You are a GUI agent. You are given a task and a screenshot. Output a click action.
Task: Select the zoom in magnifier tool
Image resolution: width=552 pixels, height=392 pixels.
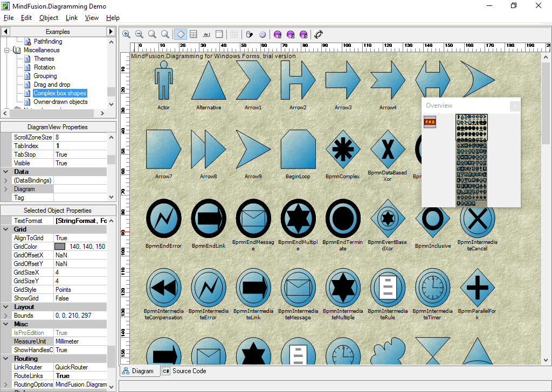pyautogui.click(x=126, y=34)
